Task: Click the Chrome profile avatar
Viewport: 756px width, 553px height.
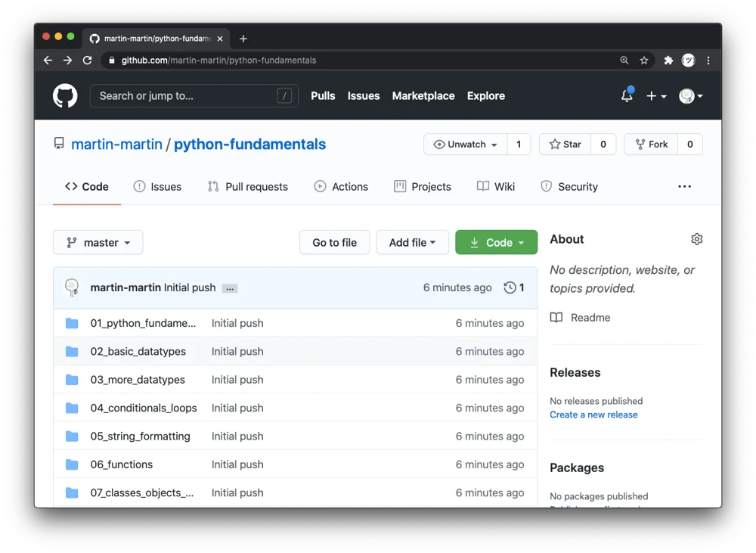Action: pos(688,61)
